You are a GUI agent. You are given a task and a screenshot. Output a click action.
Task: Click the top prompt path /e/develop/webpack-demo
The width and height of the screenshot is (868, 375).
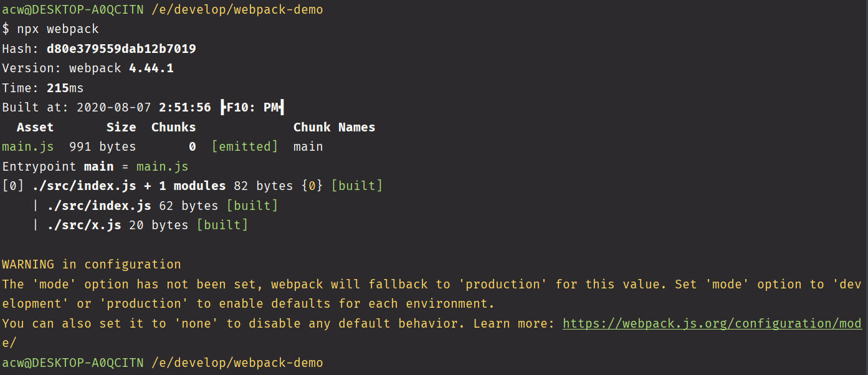(x=237, y=10)
